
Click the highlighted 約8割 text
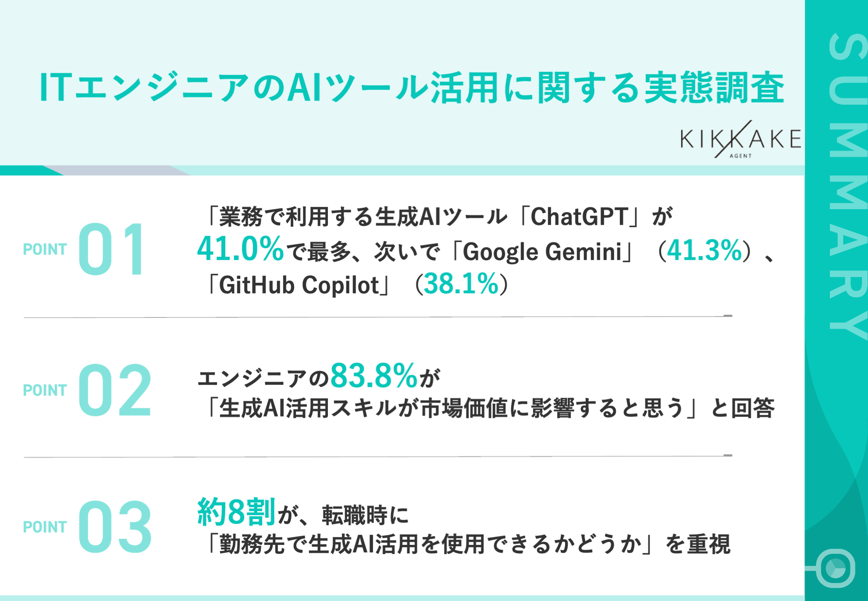(236, 512)
